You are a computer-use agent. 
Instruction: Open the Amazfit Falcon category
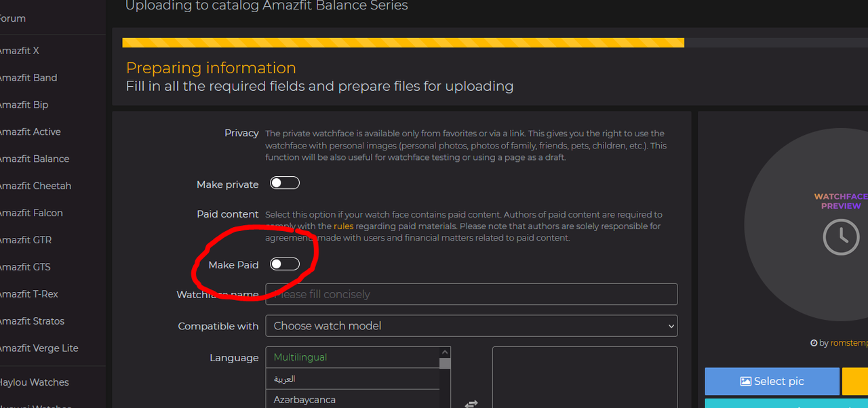click(x=31, y=213)
